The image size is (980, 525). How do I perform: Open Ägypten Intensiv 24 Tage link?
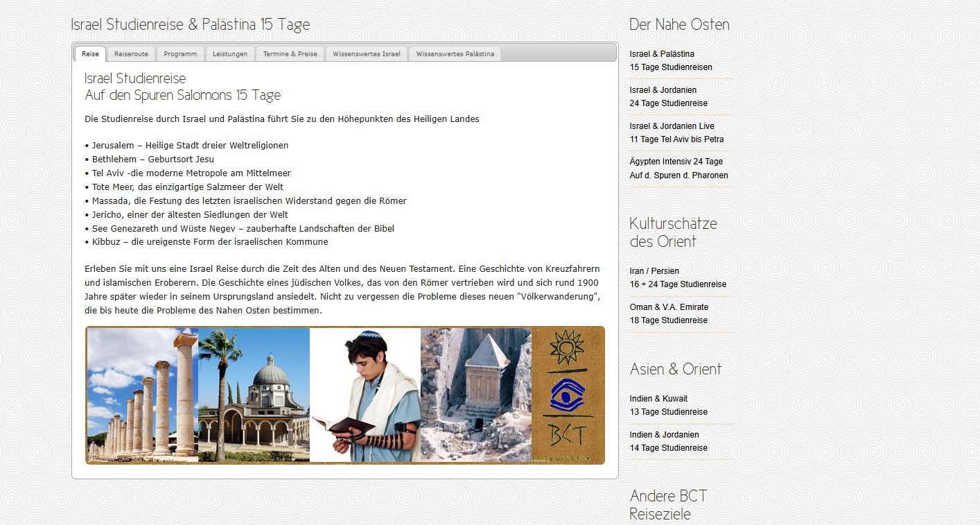(x=678, y=169)
